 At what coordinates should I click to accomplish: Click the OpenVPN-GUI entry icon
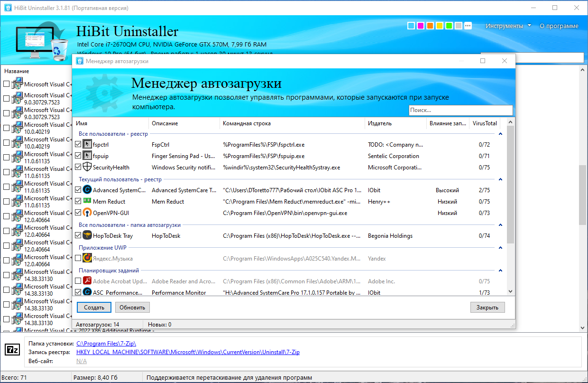(87, 213)
